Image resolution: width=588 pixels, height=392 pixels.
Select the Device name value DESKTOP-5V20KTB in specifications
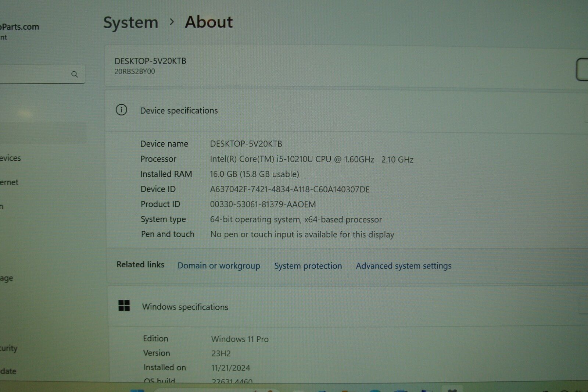point(246,144)
